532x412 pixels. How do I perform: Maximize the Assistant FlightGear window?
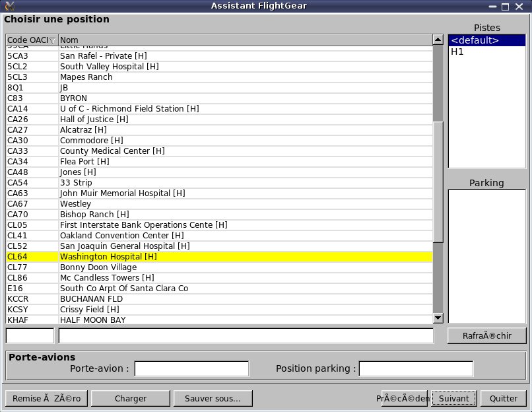[x=506, y=7]
